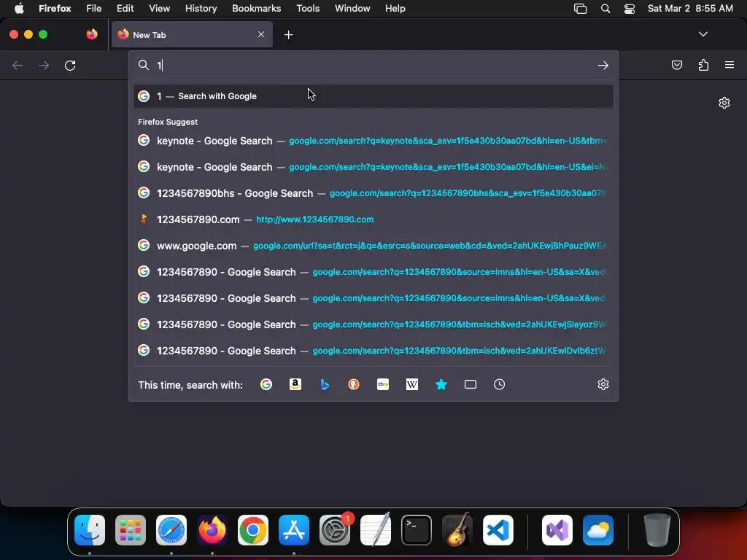Open keynote Google Search suggestion with ei URL
Viewport: 747px width, 560px height.
373,167
